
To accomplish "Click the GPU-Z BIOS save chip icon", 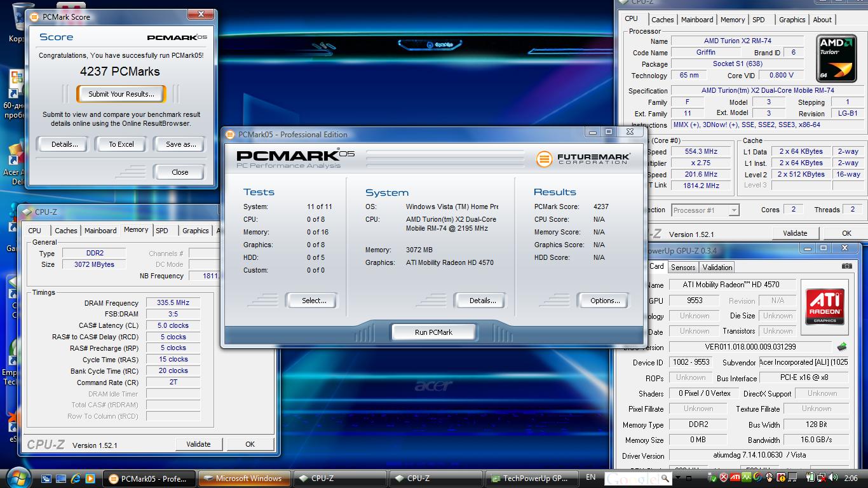I will coord(842,347).
